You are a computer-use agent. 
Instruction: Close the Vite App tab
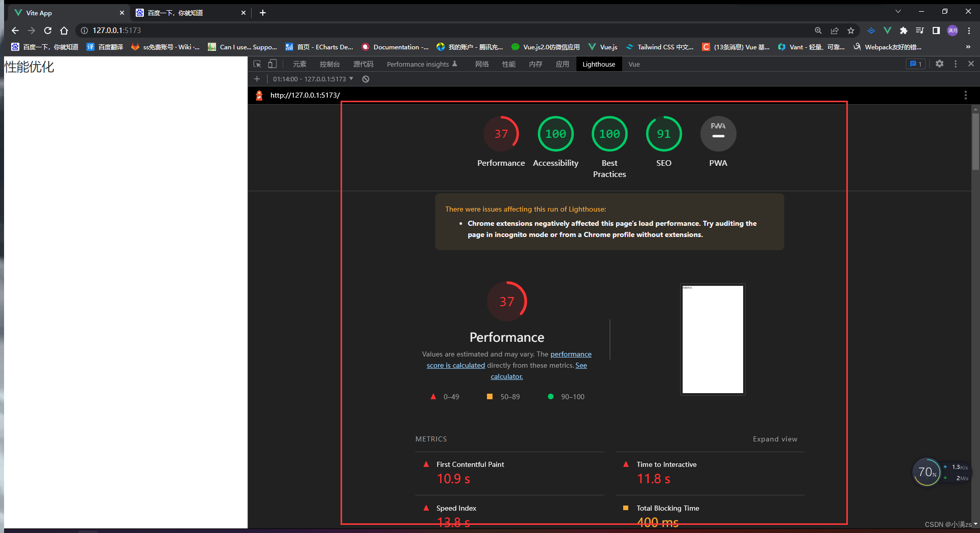tap(122, 13)
